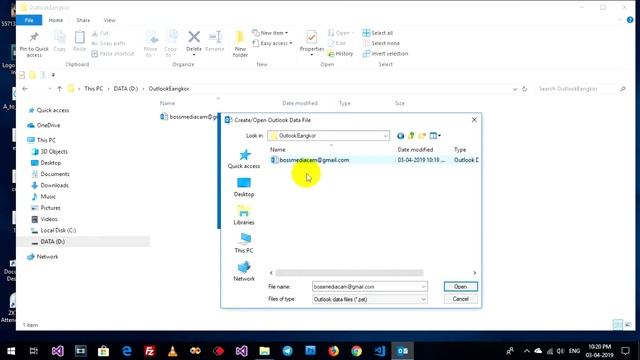Viewport: 640px width, 360px height.
Task: Click the Rename ribbon icon in Explorer
Action: (x=215, y=42)
